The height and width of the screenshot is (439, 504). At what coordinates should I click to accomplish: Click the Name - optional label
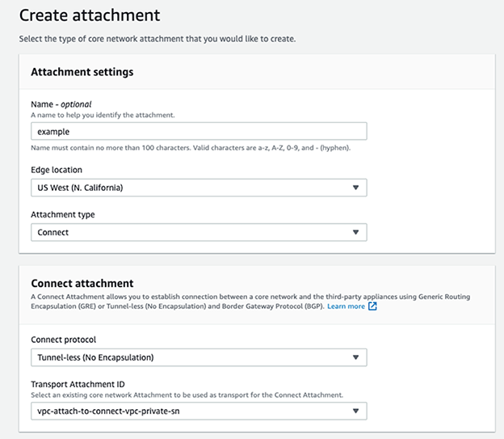(x=61, y=104)
